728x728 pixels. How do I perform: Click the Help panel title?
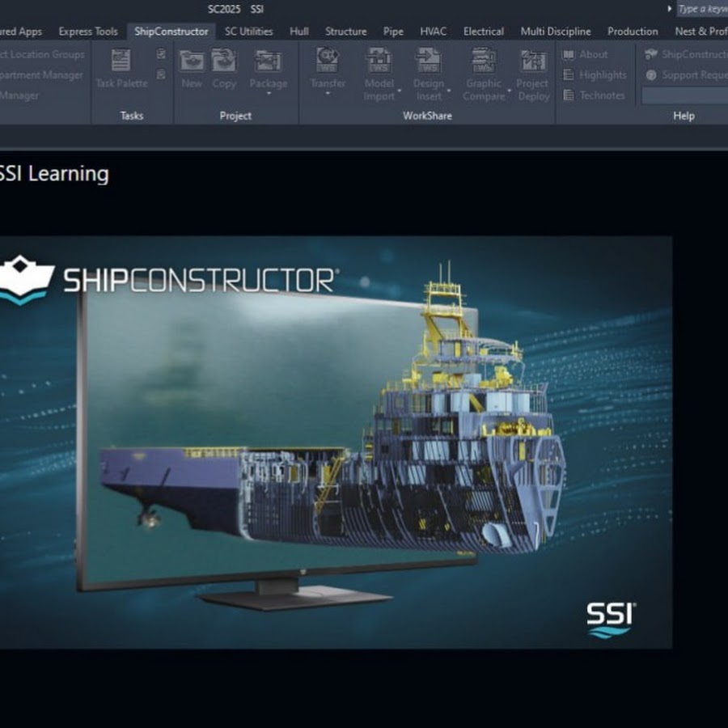coord(684,116)
